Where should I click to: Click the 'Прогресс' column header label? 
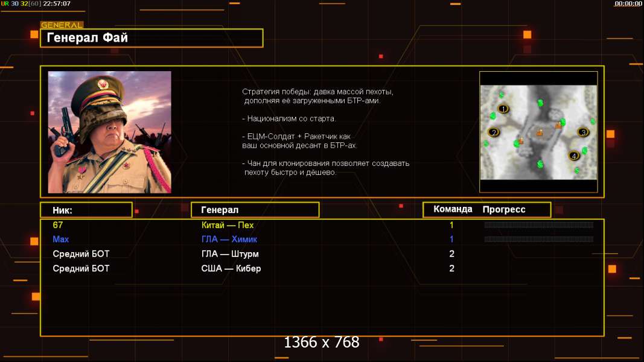[x=504, y=209]
